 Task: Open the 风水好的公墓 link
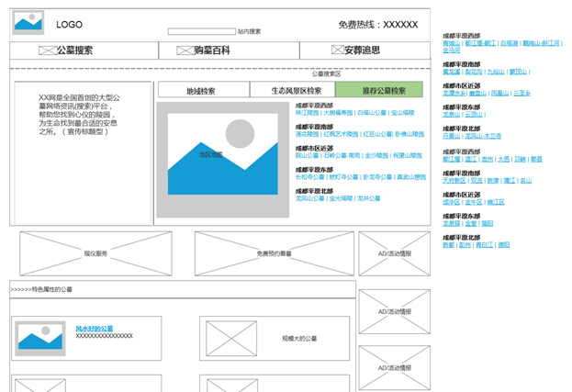[x=95, y=329]
